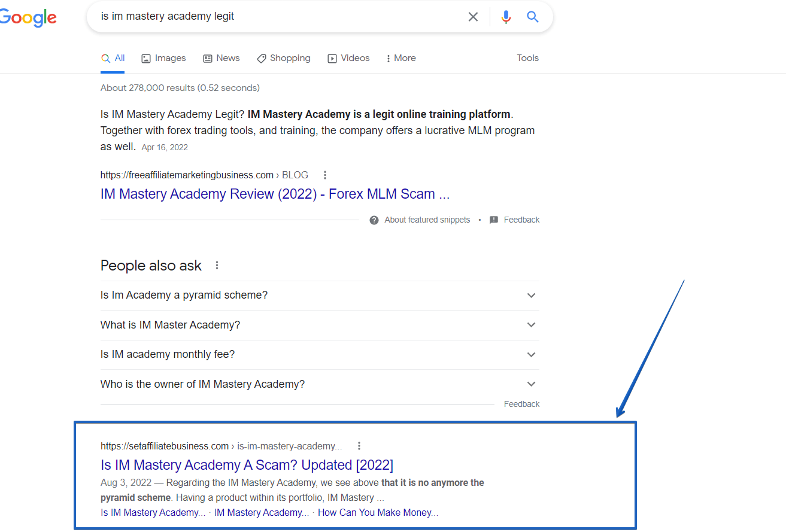This screenshot has height=532, width=786.
Task: Switch to the Images tab
Action: click(x=163, y=58)
